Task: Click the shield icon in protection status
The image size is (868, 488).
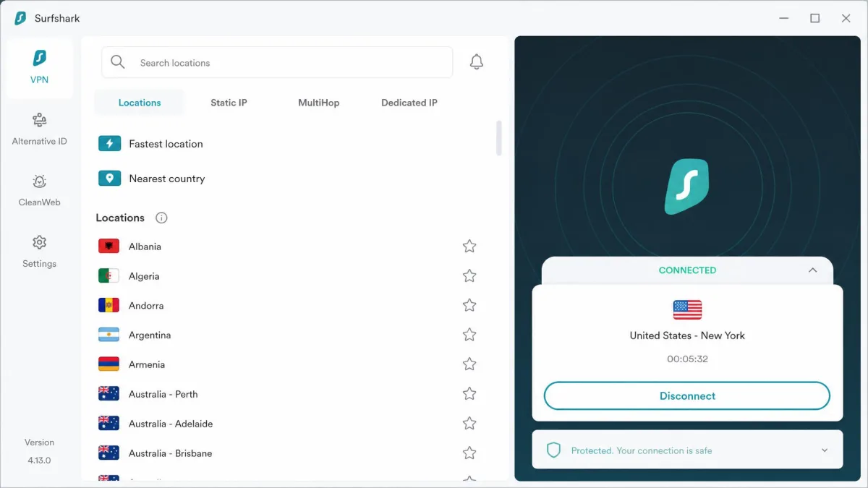Action: point(553,450)
